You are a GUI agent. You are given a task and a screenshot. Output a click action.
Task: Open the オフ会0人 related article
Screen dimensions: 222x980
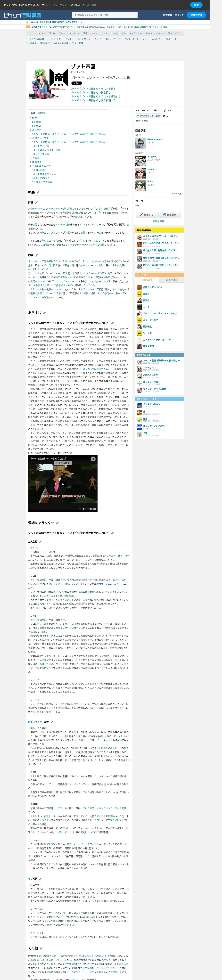[152, 157]
